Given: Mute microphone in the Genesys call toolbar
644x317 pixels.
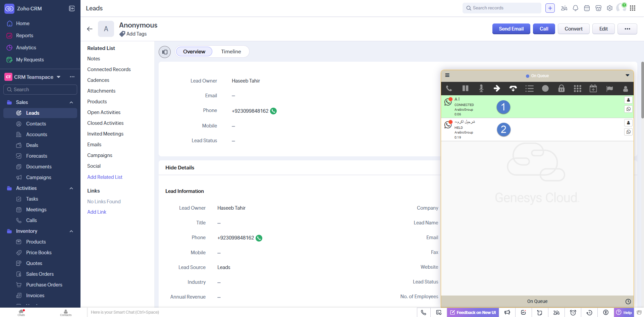Looking at the screenshot, I should (481, 89).
